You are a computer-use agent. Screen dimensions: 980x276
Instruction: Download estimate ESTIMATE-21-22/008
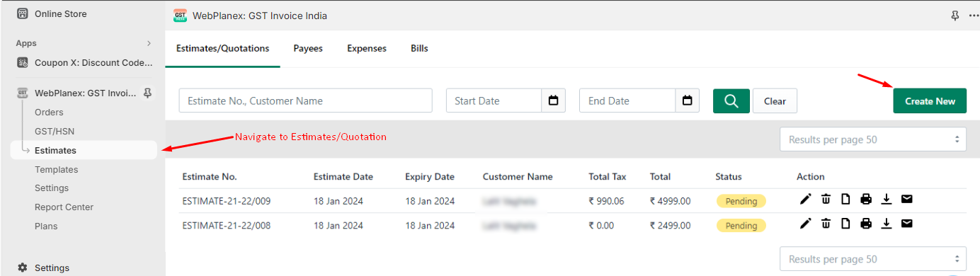point(886,224)
